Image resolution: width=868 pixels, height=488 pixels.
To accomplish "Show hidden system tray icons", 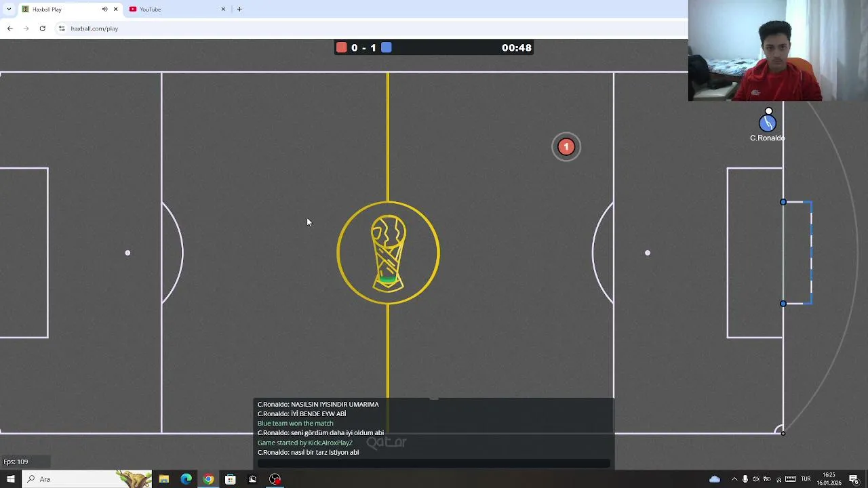I will click(734, 479).
